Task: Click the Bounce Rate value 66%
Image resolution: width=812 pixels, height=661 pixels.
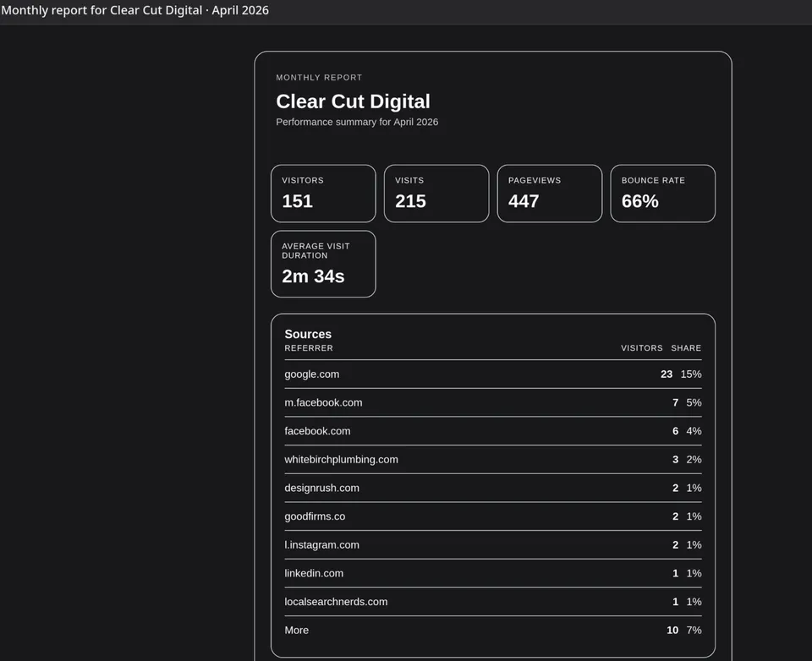Action: point(640,201)
